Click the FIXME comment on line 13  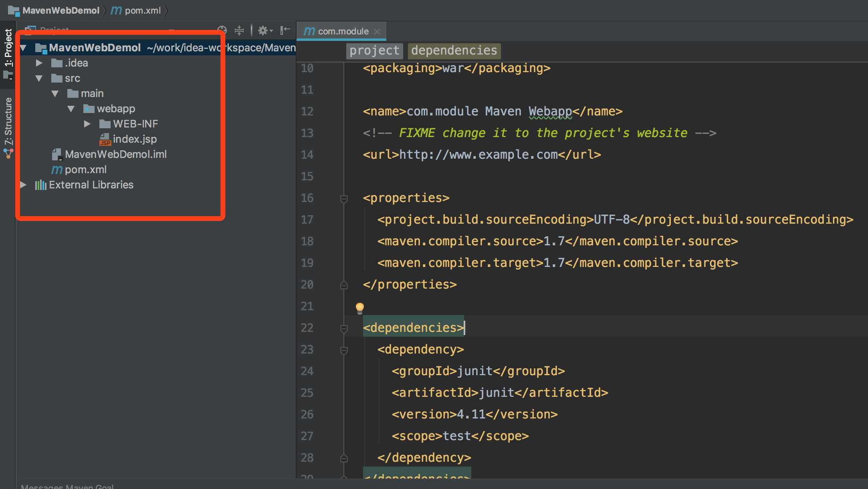pos(539,133)
